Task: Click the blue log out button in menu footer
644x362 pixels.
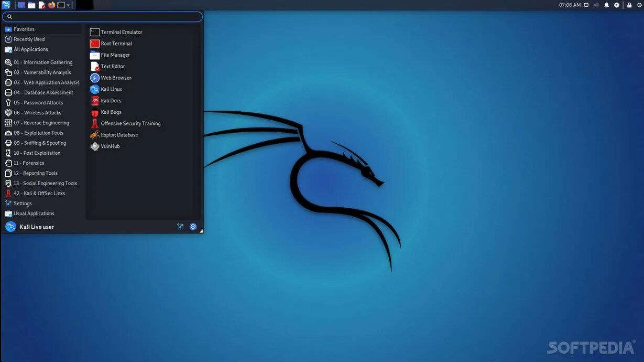Action: pyautogui.click(x=193, y=227)
